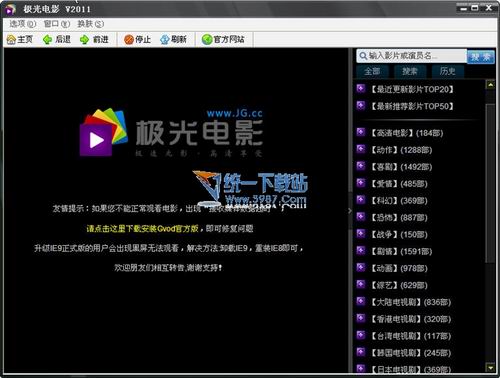Click the 极光电影 logo in main page
This screenshot has width=500, height=378.
(x=171, y=133)
